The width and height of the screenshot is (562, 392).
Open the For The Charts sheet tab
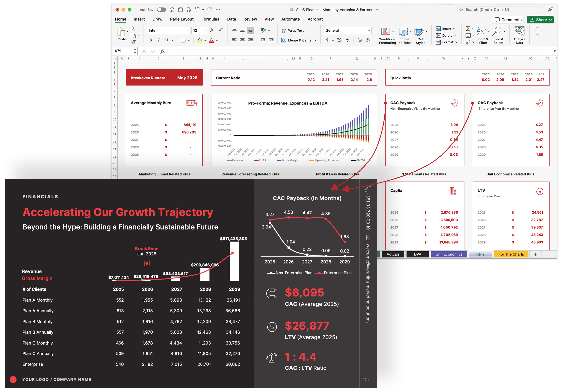[511, 254]
